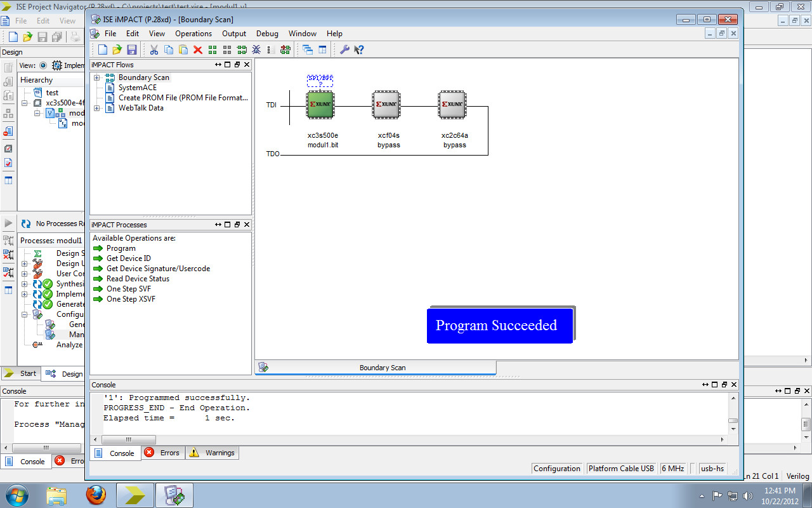Start the Program operation
Image resolution: width=812 pixels, height=508 pixels.
121,248
